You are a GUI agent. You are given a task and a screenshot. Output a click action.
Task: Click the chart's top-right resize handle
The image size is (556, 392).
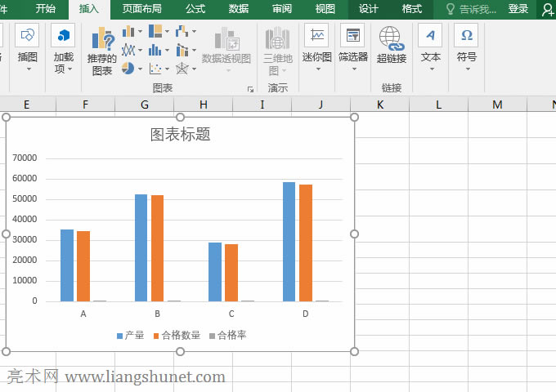pyautogui.click(x=354, y=118)
